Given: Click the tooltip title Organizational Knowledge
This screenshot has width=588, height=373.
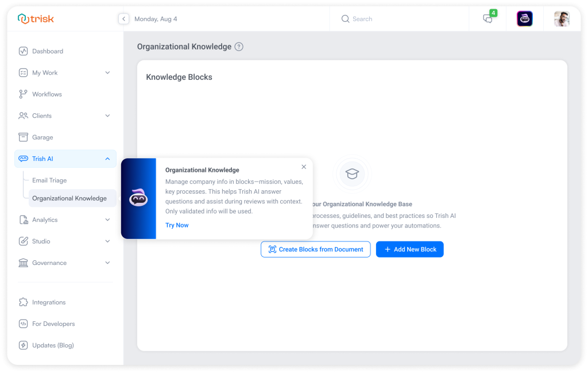Looking at the screenshot, I should tap(202, 170).
